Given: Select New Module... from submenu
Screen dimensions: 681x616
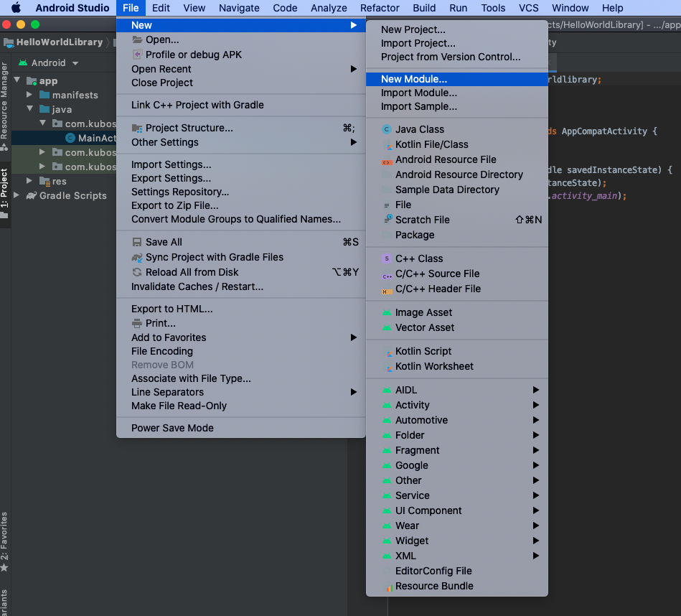Looking at the screenshot, I should pos(457,79).
